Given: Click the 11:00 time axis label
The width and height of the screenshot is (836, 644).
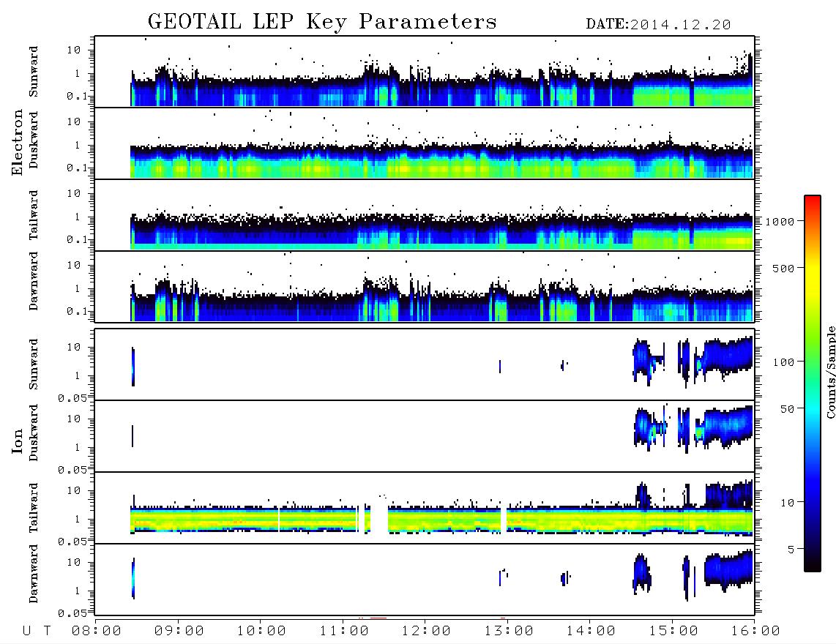Looking at the screenshot, I should pyautogui.click(x=344, y=632).
